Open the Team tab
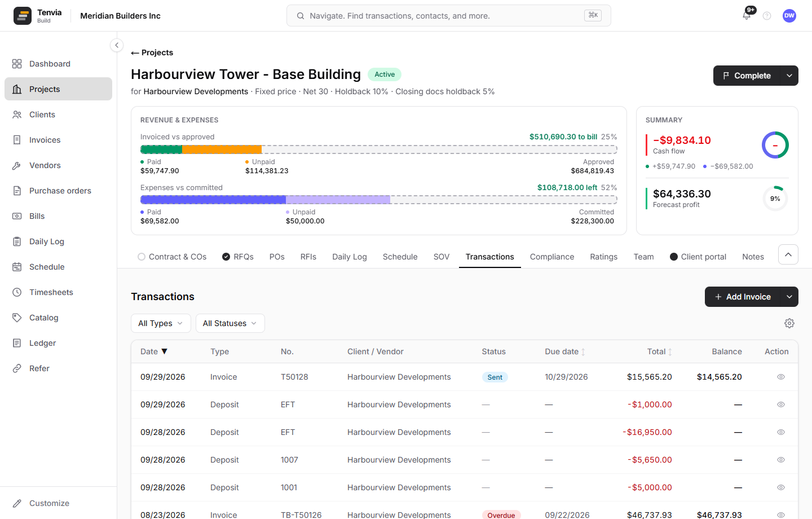Viewport: 812px width, 519px height. tap(643, 257)
